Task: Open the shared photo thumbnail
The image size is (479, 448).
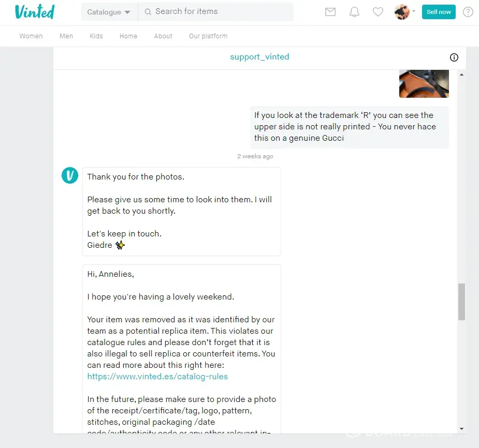Action: [424, 84]
